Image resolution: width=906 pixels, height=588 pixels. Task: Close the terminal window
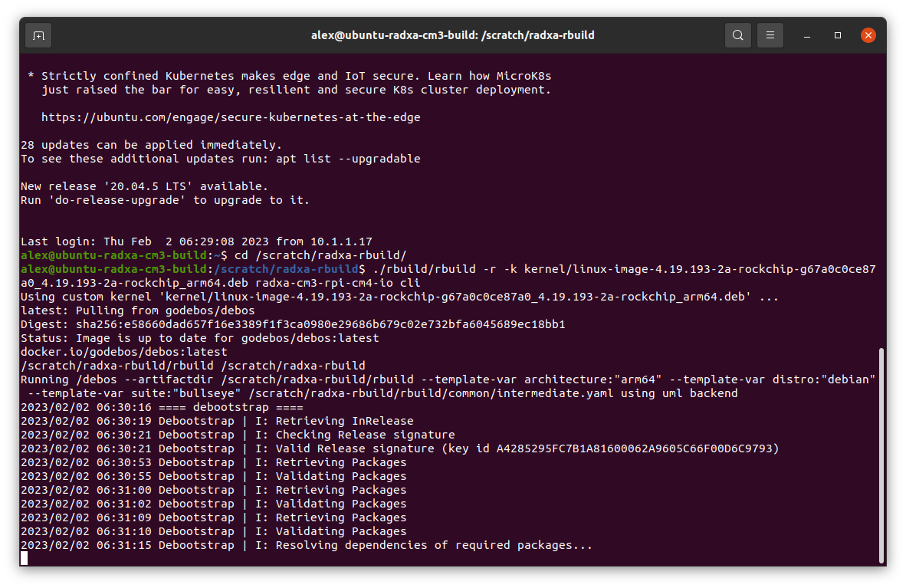[868, 35]
